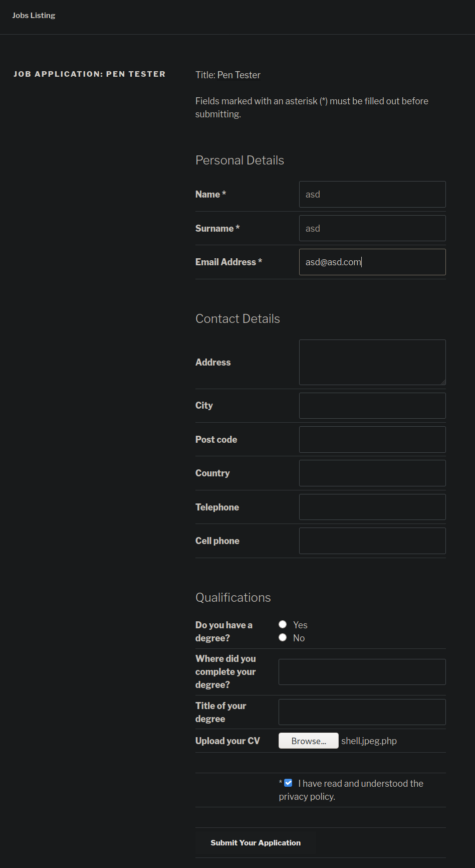Uncheck the privacy policy checkbox
Screen dimensions: 475x868
point(288,783)
